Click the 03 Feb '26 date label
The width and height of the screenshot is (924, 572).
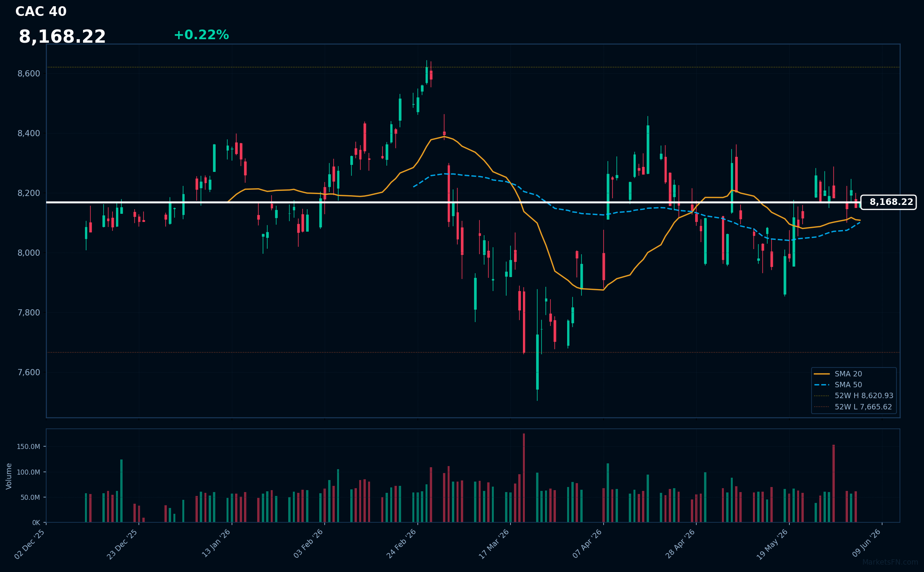coord(308,544)
